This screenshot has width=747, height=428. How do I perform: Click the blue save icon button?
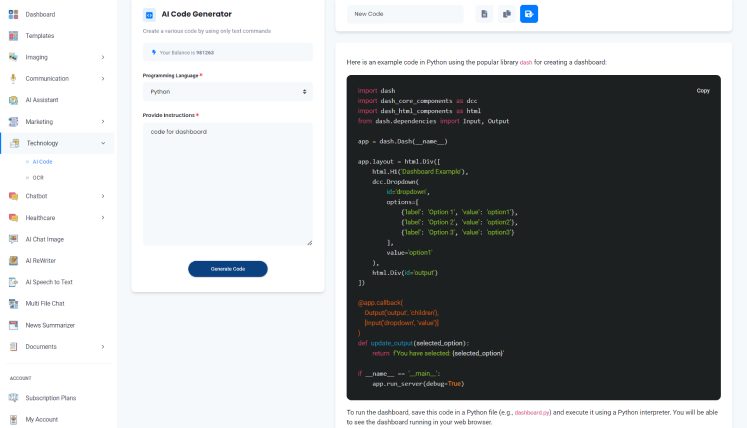coord(529,14)
